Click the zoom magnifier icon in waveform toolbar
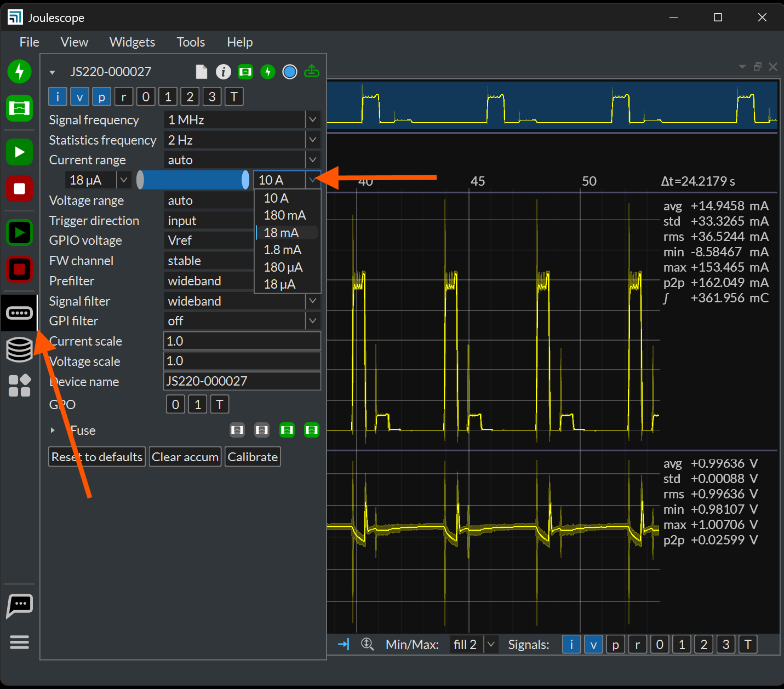 coord(367,644)
